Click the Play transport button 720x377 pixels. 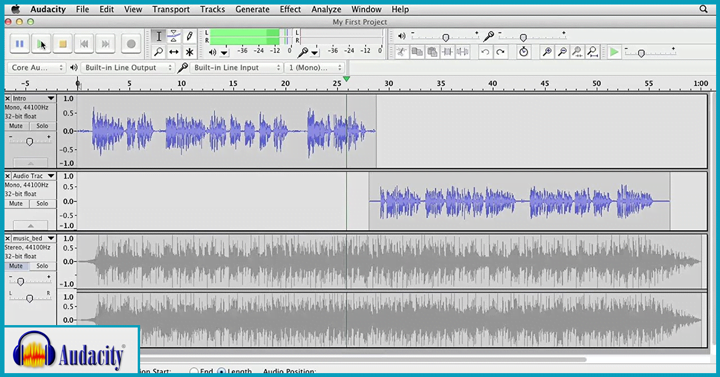click(x=41, y=44)
